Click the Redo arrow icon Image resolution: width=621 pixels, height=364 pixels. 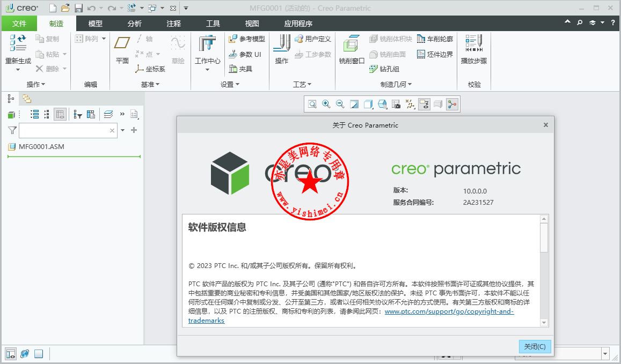coord(112,8)
